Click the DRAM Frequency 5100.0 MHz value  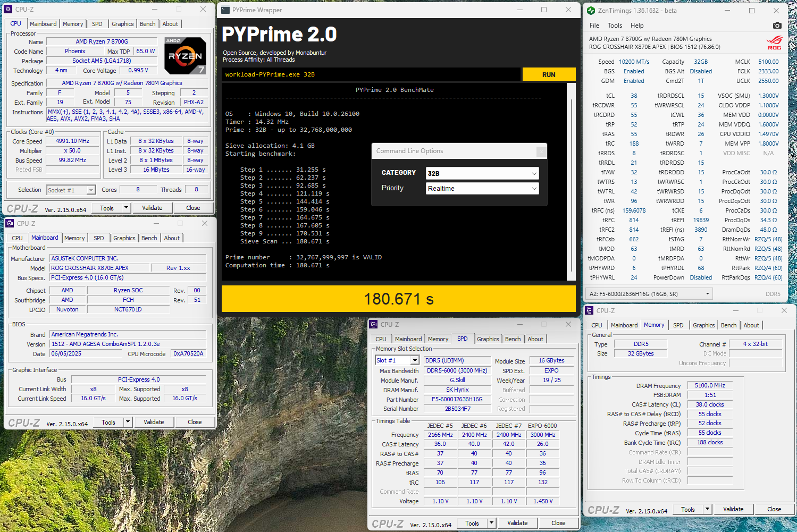click(710, 385)
